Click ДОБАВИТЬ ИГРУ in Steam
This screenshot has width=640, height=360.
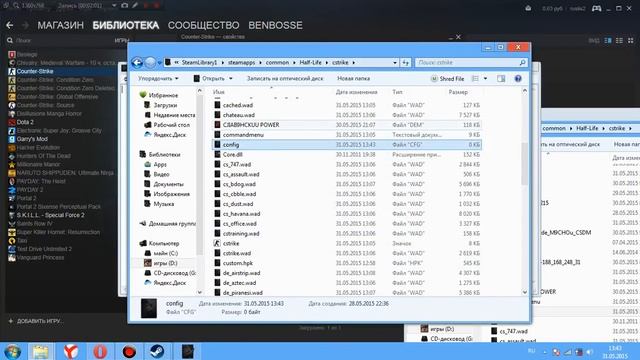(35, 321)
